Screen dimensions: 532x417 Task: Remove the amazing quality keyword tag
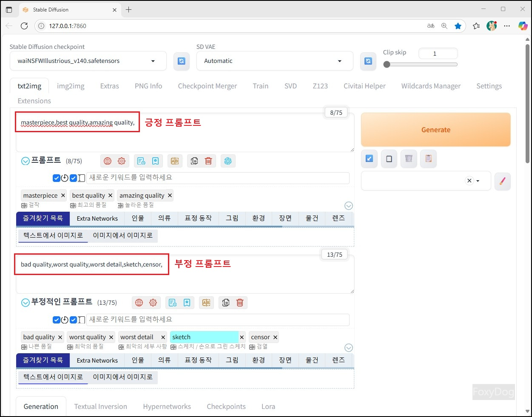[x=170, y=196]
